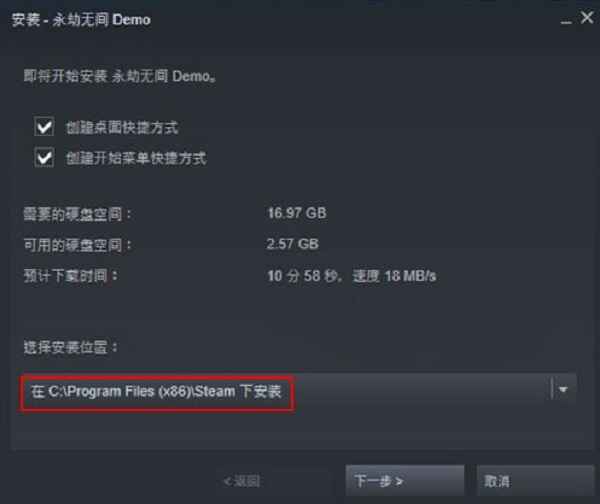Screen dimensions: 600x504
Task: Click the 可用的硬盘空间 label
Action: point(77,245)
